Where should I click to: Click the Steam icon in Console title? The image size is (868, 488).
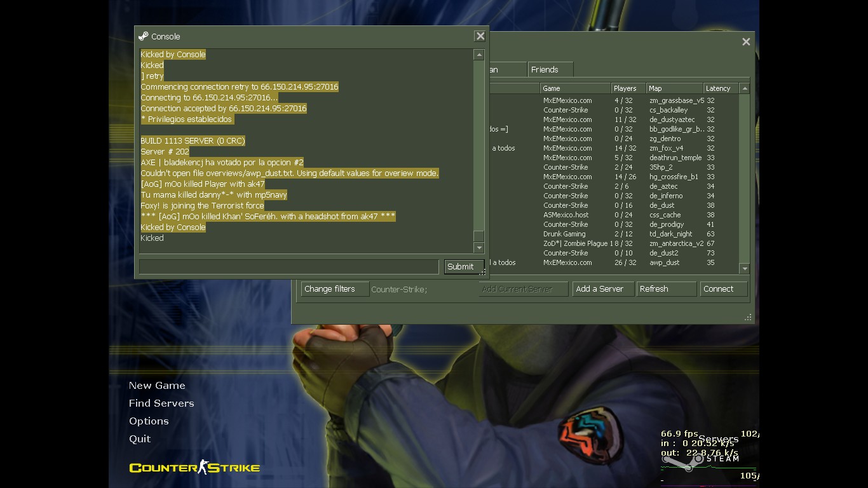tap(144, 36)
